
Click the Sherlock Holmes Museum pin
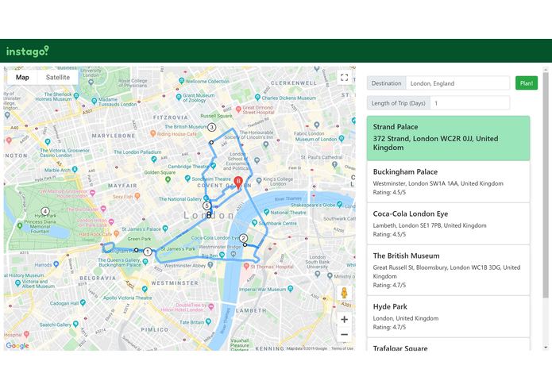(x=76, y=96)
